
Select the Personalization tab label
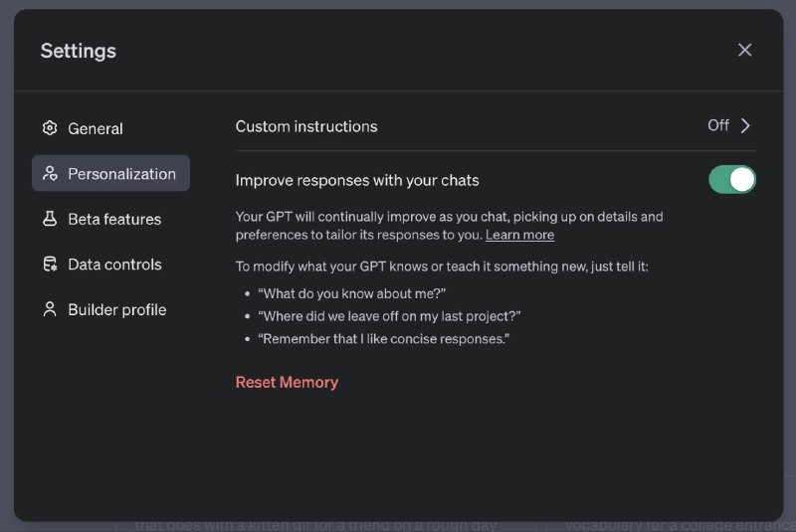pyautogui.click(x=121, y=174)
